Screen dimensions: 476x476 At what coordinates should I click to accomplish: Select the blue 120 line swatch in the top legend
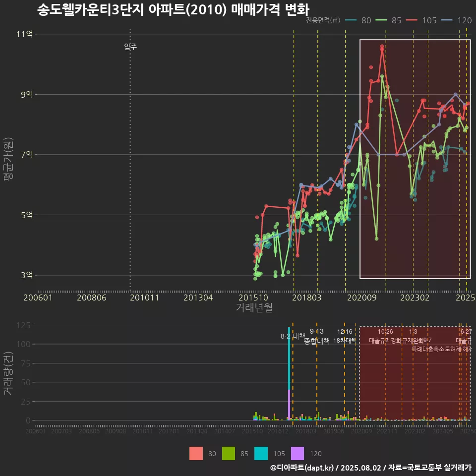(447, 20)
